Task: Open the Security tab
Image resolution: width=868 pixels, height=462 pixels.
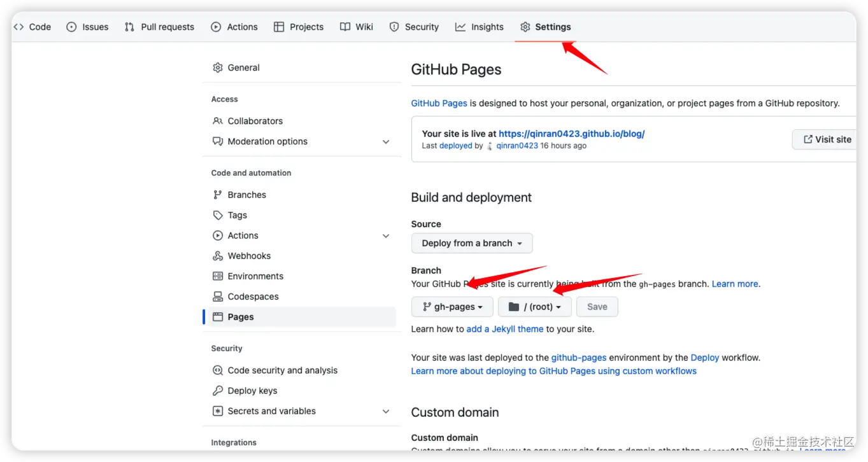Action: [x=414, y=27]
